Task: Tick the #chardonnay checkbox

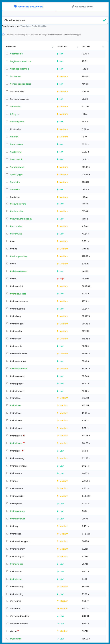Action: pos(7,91)
